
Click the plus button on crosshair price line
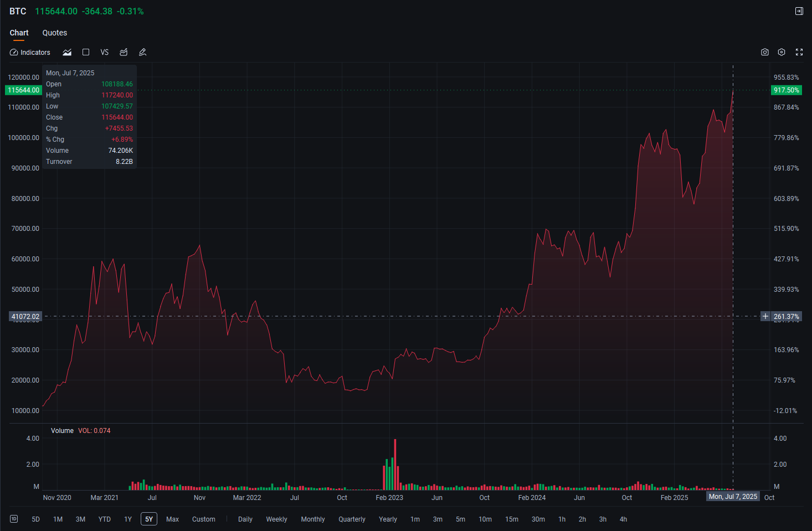click(x=765, y=316)
